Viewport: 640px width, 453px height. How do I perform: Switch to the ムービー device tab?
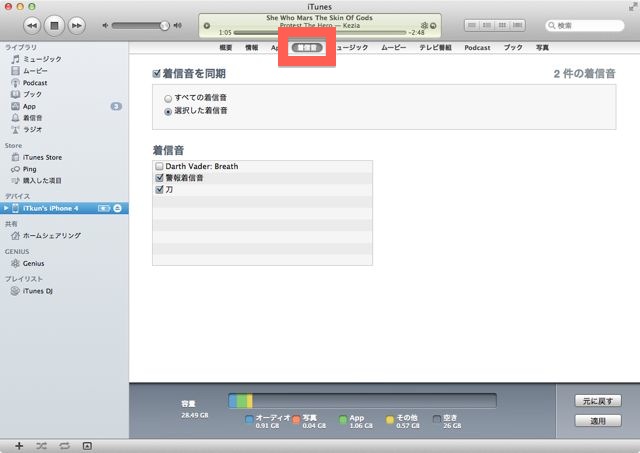click(x=393, y=48)
